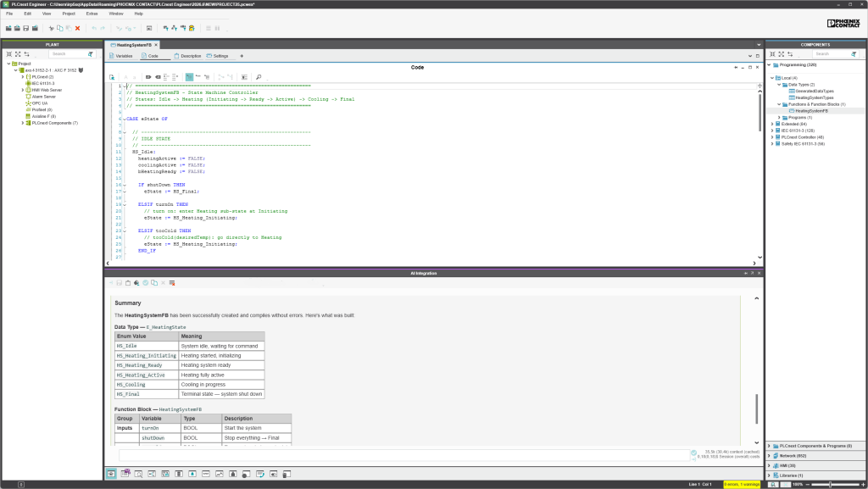Expand the HMI Web Server node
868x489 pixels.
pos(23,90)
